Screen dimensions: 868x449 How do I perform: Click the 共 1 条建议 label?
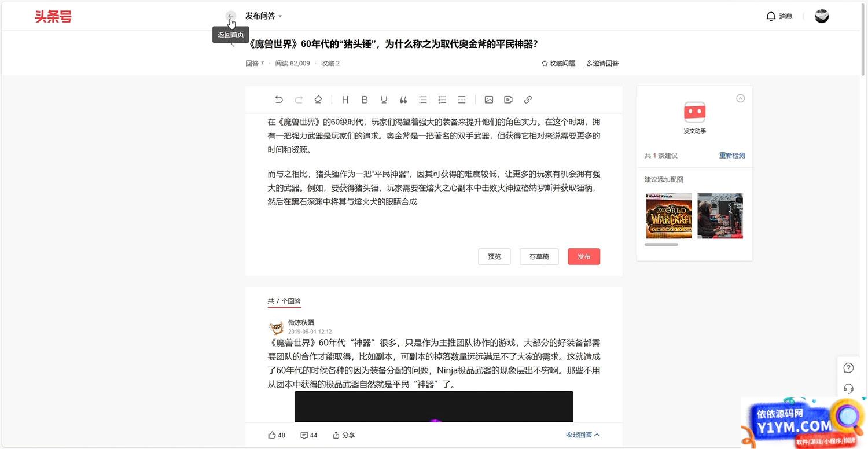tap(661, 156)
